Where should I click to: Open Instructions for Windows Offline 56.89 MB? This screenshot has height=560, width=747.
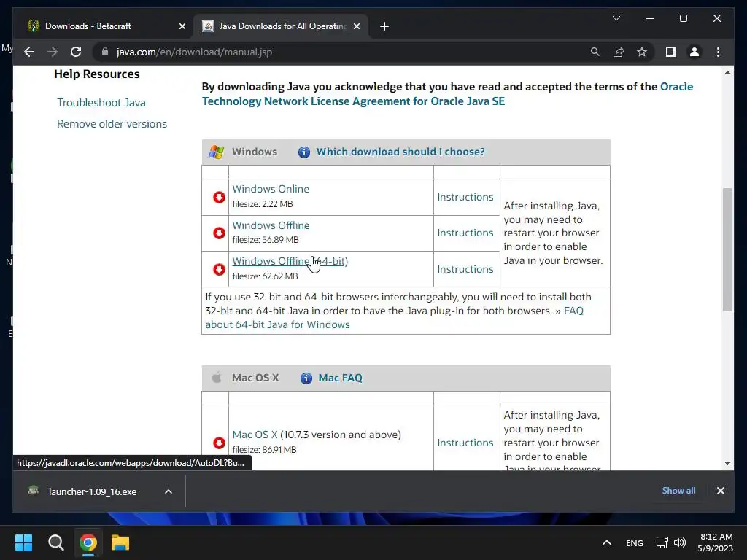pos(465,233)
